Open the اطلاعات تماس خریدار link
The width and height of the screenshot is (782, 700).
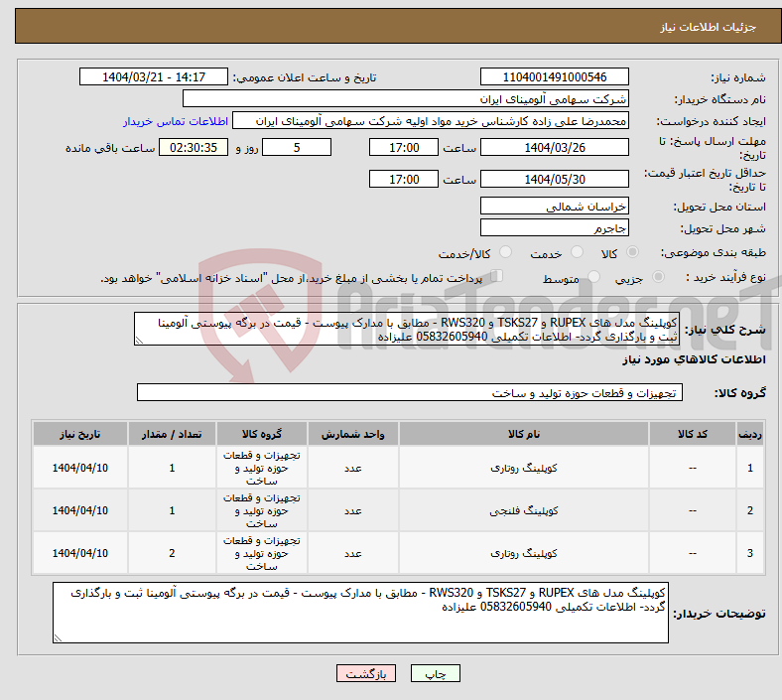coord(176,121)
